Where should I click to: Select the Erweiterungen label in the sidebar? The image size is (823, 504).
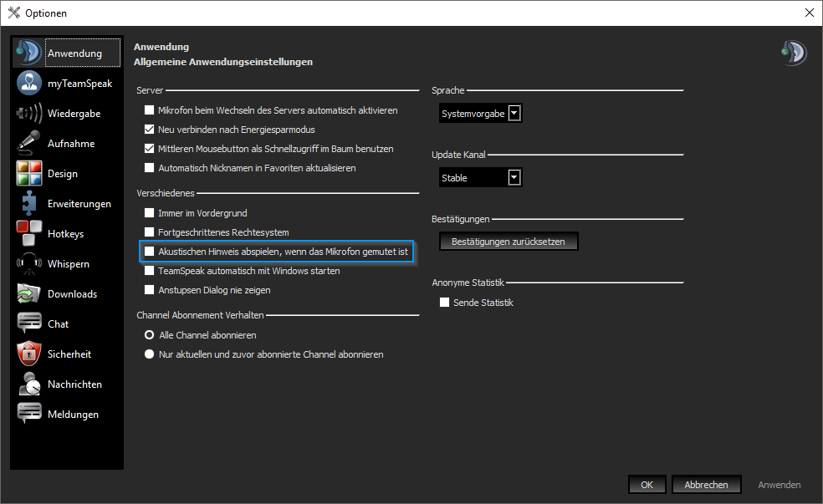79,203
